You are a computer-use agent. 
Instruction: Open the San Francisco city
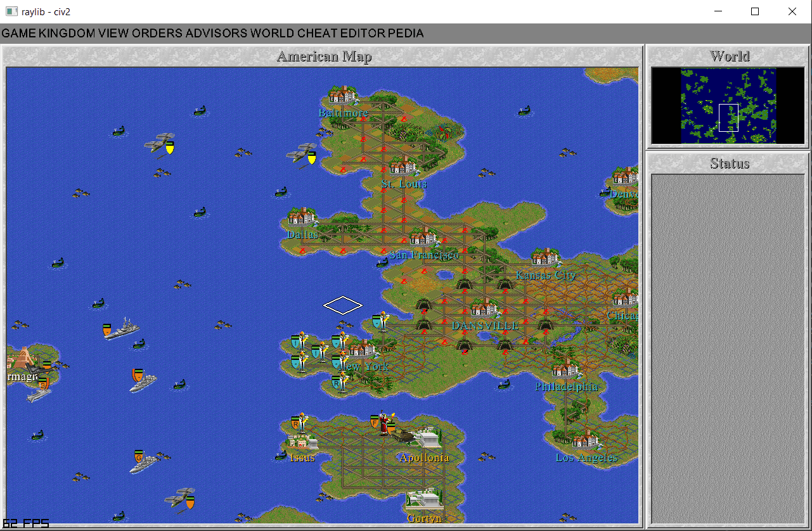[423, 236]
